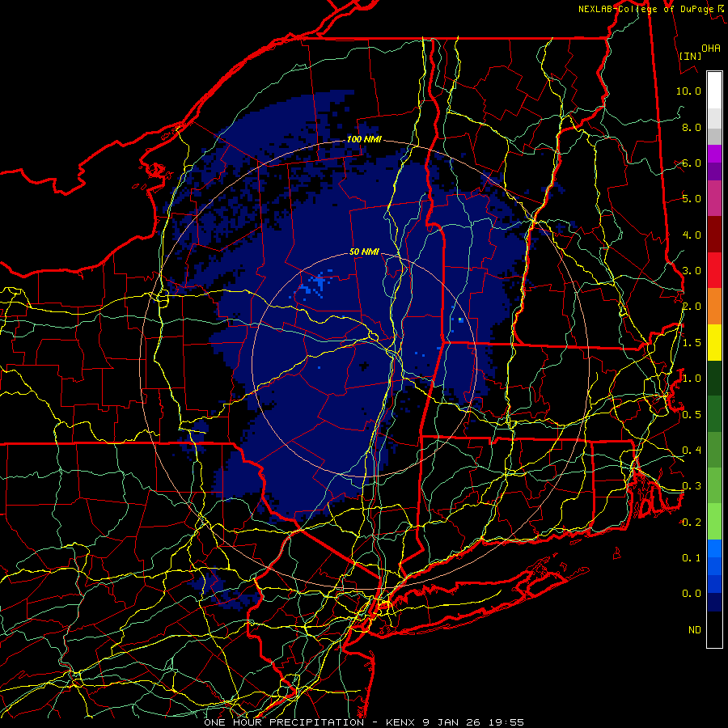Click the 50 NMI range ring label
Image resolution: width=728 pixels, height=728 pixels.
tap(364, 252)
